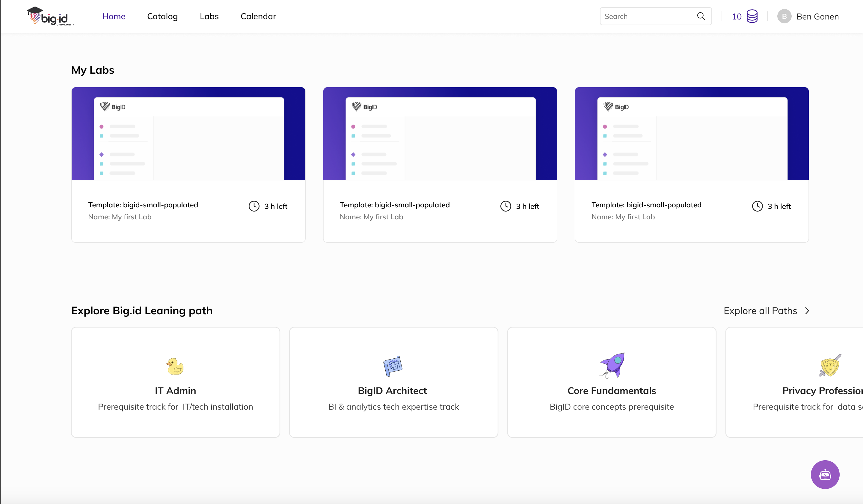Image resolution: width=863 pixels, height=504 pixels.
Task: Click Ben Gonen's avatar circle
Action: point(784,16)
